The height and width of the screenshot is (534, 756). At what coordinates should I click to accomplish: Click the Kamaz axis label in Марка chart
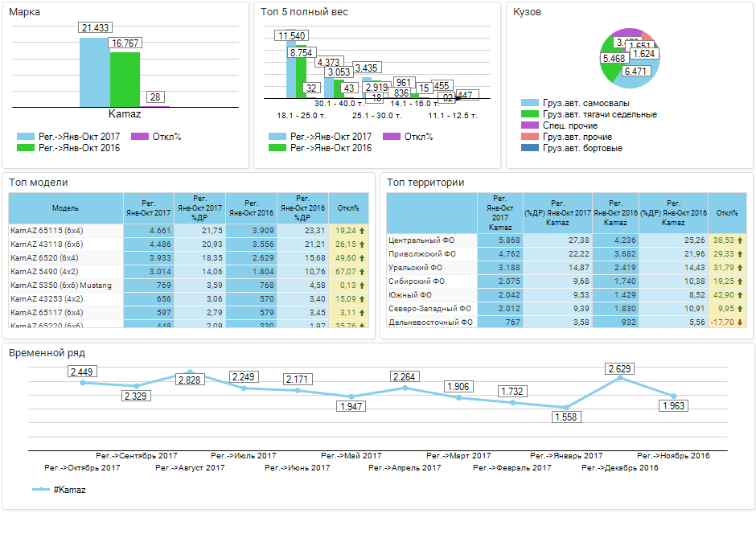(x=125, y=113)
